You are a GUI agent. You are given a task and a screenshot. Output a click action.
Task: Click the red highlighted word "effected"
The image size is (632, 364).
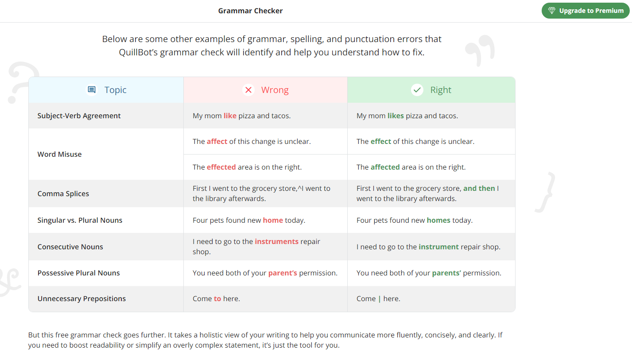[221, 167]
